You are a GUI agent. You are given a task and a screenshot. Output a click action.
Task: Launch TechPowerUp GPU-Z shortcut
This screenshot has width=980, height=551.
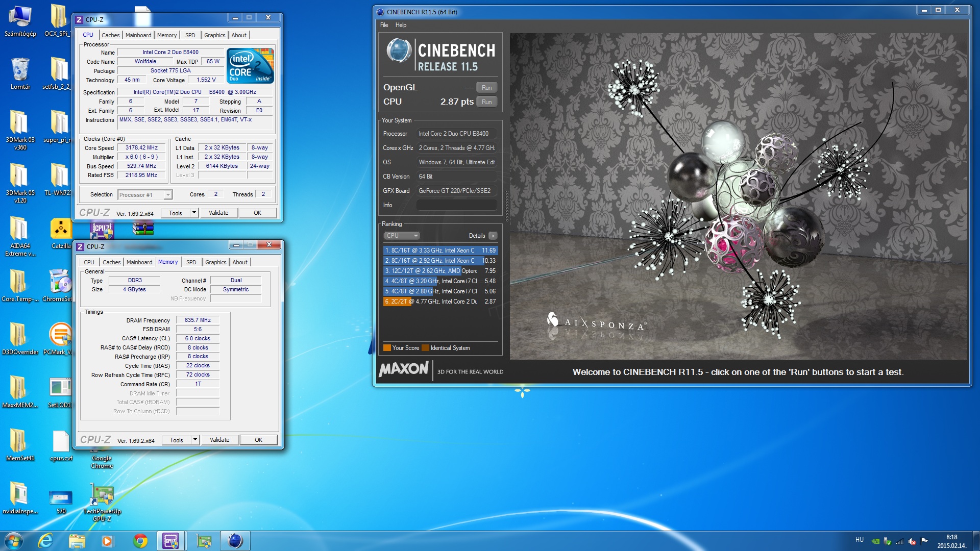coord(102,503)
